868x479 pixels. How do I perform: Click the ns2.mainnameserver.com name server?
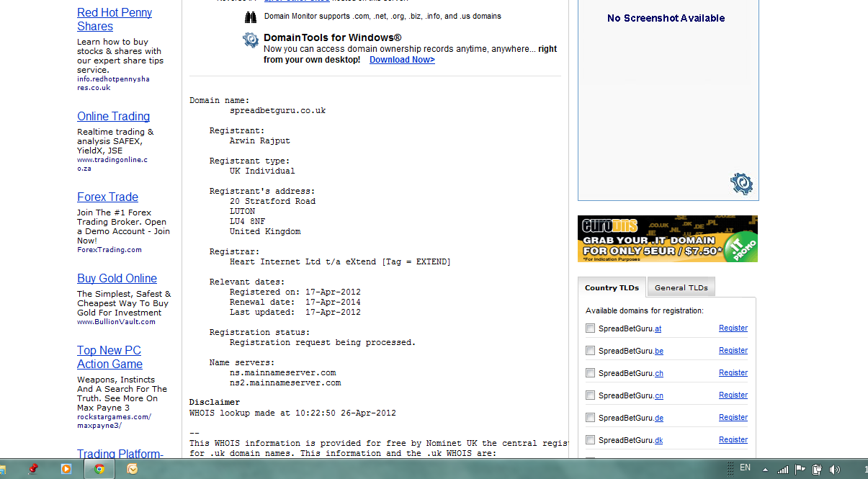coord(285,382)
